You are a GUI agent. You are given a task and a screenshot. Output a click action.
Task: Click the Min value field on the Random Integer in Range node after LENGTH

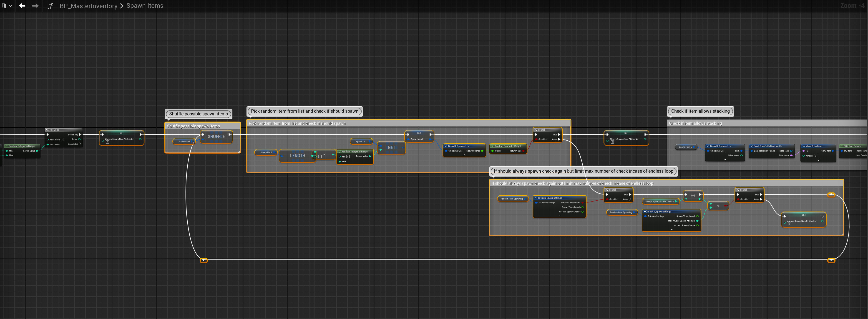click(348, 157)
